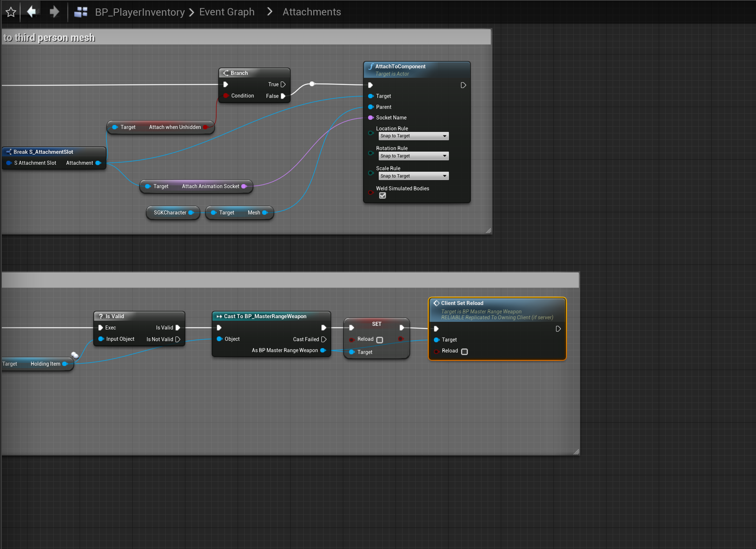Image resolution: width=756 pixels, height=549 pixels.
Task: Click the Cast Failed execution pin
Action: 324,339
